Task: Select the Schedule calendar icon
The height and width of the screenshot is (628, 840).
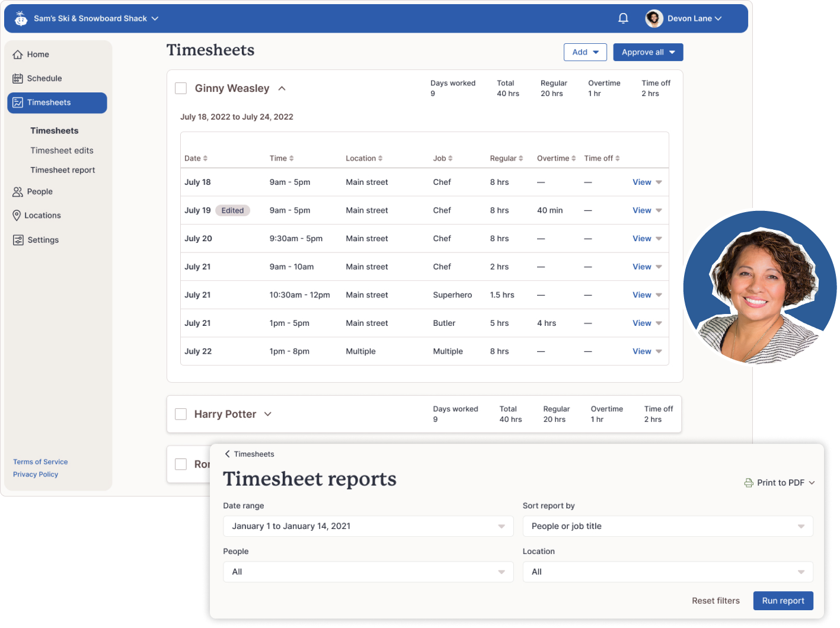Action: click(17, 78)
